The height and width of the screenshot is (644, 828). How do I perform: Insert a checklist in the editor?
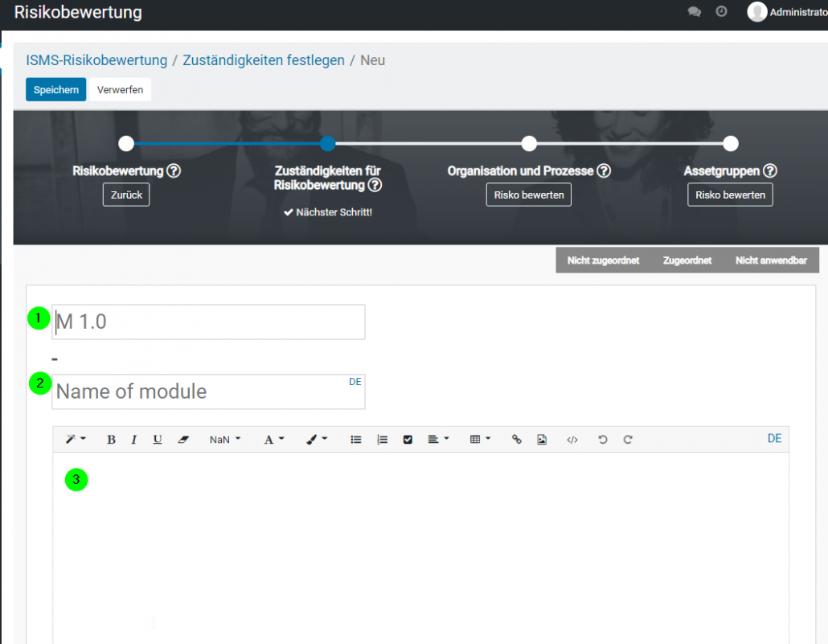coord(408,440)
